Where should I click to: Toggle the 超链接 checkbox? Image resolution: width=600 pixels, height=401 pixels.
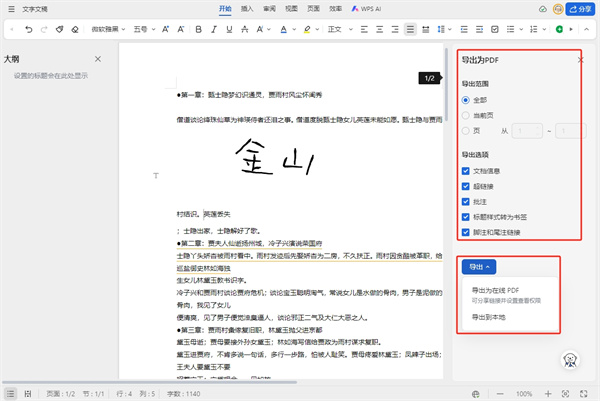tap(466, 186)
